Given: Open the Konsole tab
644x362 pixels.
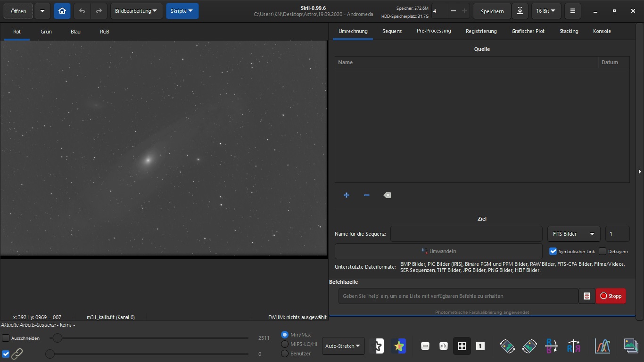Looking at the screenshot, I should click(602, 31).
